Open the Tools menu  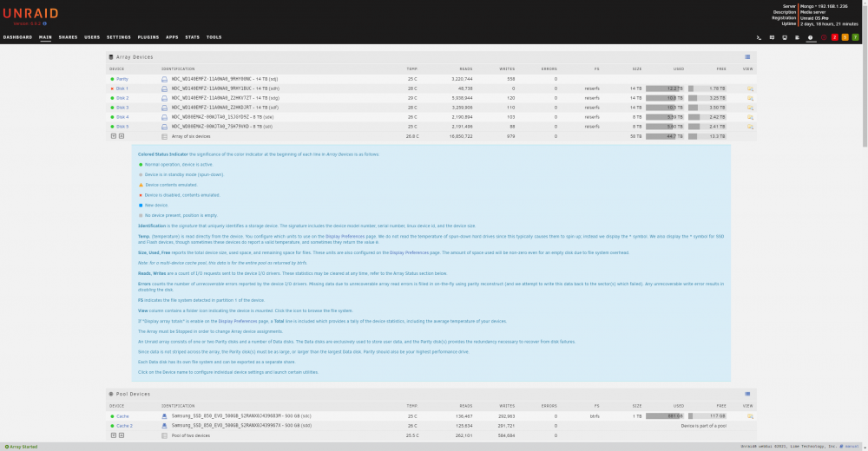point(214,37)
